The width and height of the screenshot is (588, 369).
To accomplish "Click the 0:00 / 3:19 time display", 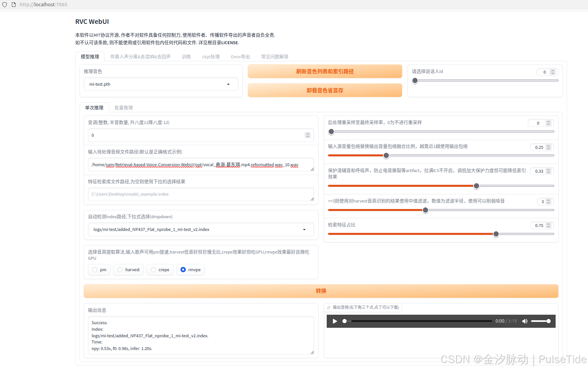I will 506,321.
